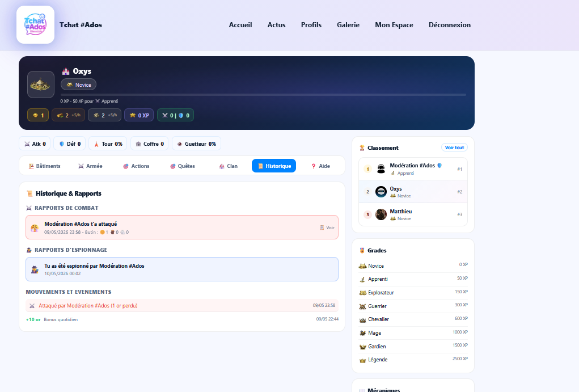Image resolution: width=579 pixels, height=392 pixels.
Task: Click the crossed swords icon by Rapports de combat
Action: (29, 208)
